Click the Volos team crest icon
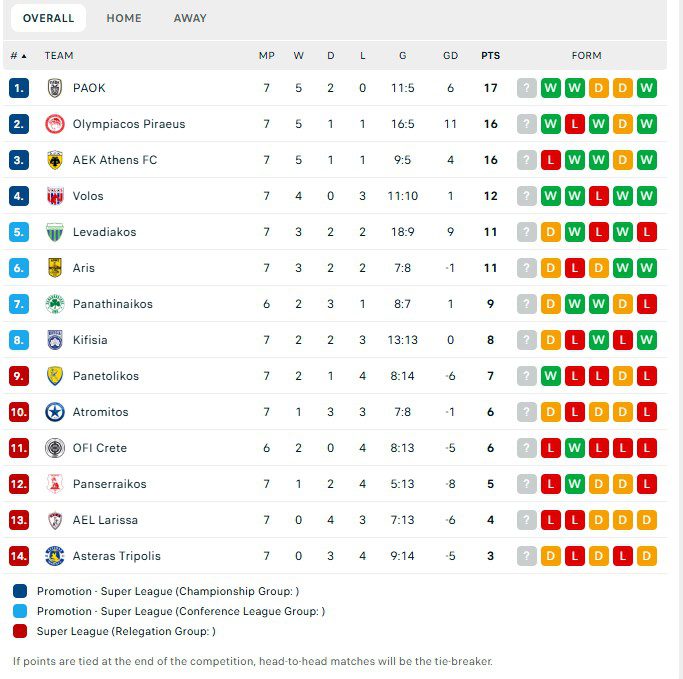The image size is (683, 679). click(x=55, y=196)
